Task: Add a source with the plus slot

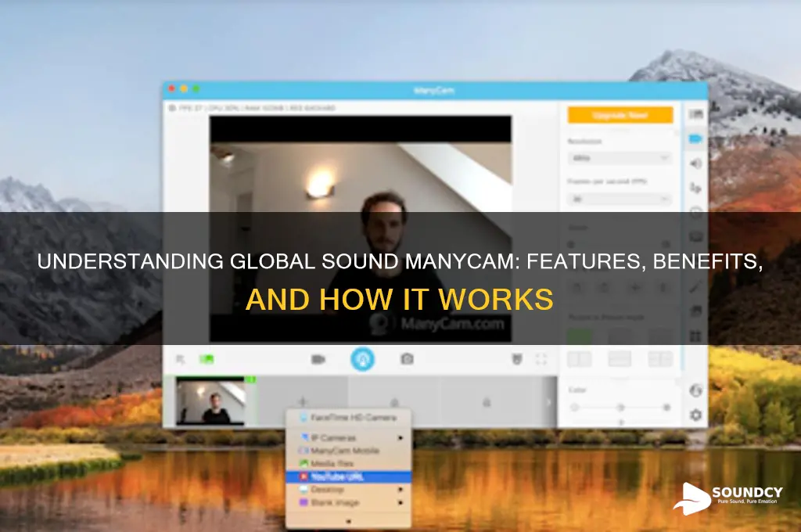Action: pos(303,401)
